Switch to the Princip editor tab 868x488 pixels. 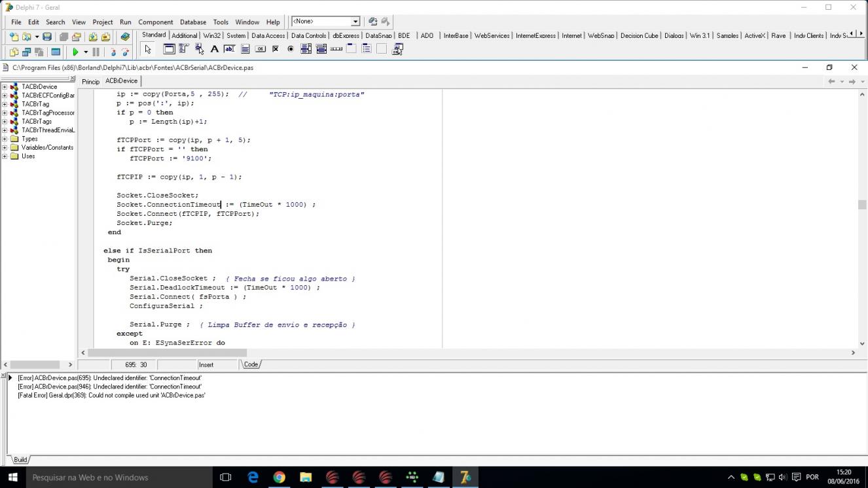[x=90, y=82]
